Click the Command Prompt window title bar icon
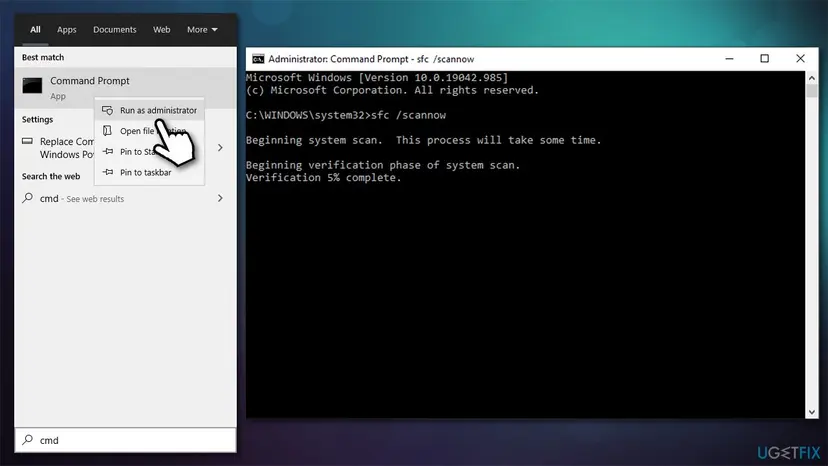Image resolution: width=828 pixels, height=466 pixels. coord(258,59)
